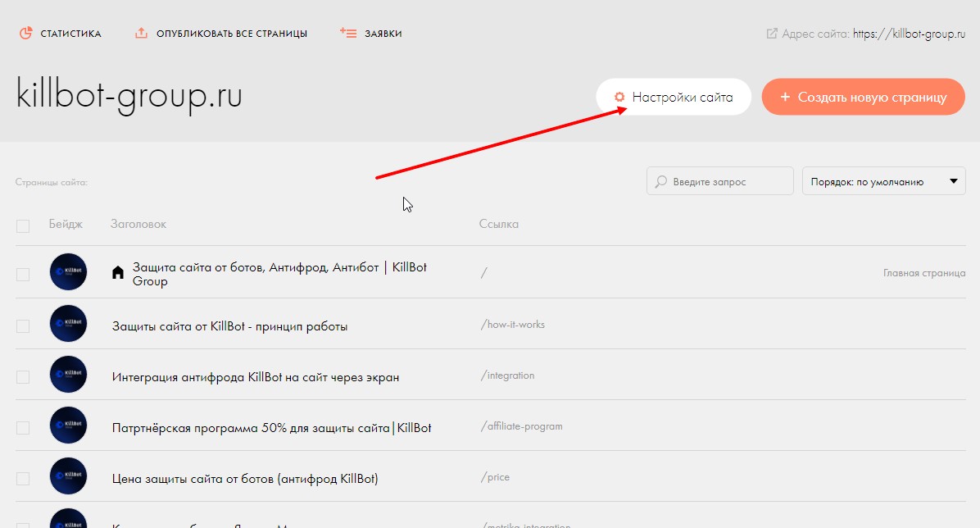Click the Ссылка column header
This screenshot has height=528, width=980.
pyautogui.click(x=499, y=224)
